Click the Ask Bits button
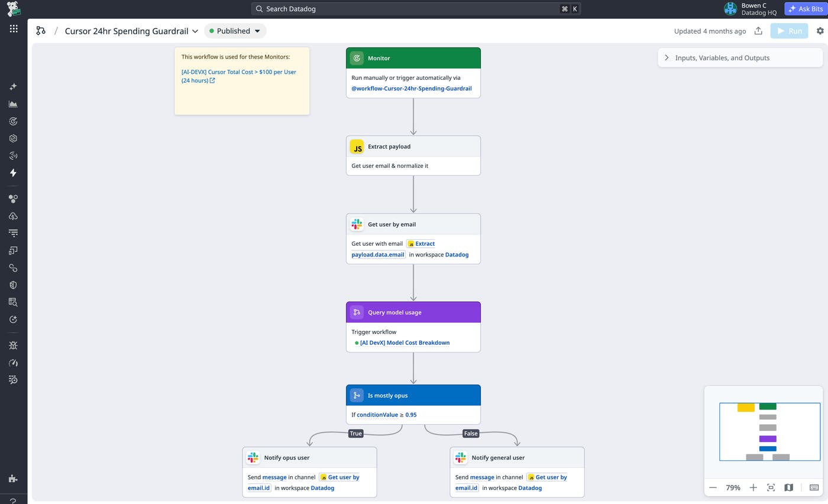828x504 pixels. point(806,9)
